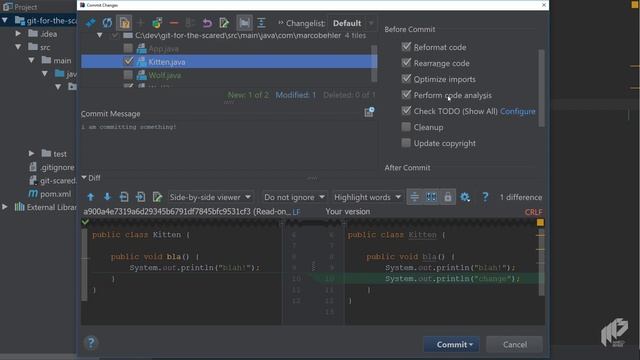Click the Before Commit panel scrollbar
640x360 pixels.
coord(541,88)
